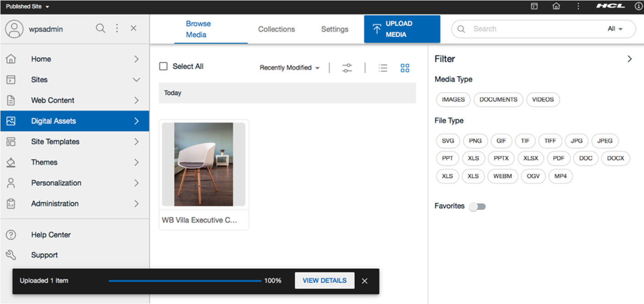The width and height of the screenshot is (644, 304).
Task: Switch to list view icon
Action: point(383,68)
